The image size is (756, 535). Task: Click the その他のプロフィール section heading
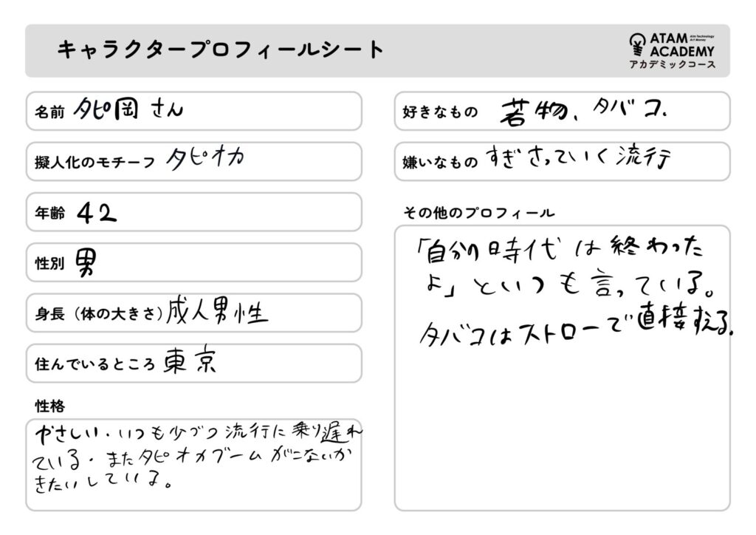tap(477, 214)
